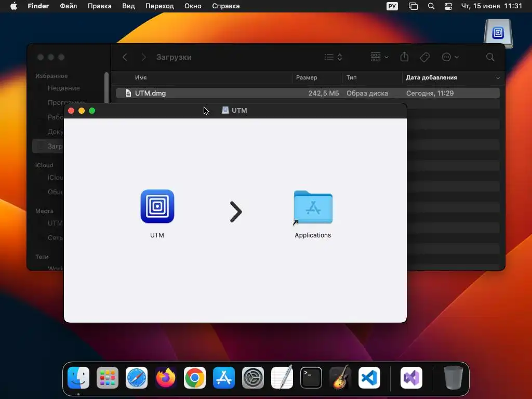The width and height of the screenshot is (532, 399).
Task: Zoom the UTM disk image window
Action: (92, 111)
